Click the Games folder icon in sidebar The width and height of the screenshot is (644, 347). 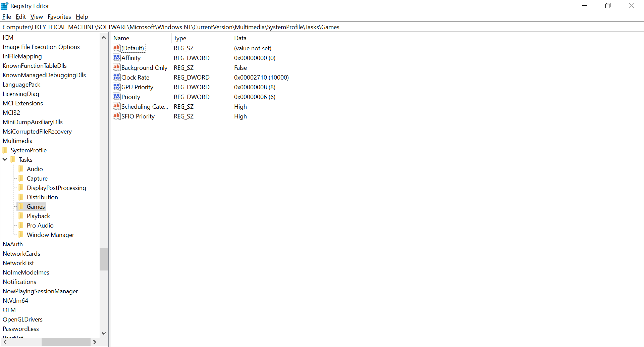point(21,206)
